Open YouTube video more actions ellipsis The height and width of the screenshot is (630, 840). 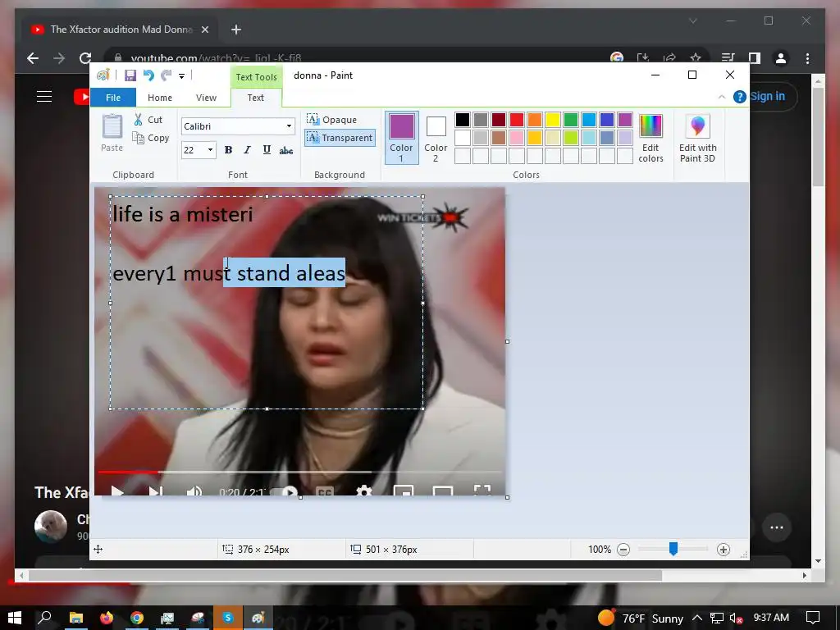tap(777, 527)
